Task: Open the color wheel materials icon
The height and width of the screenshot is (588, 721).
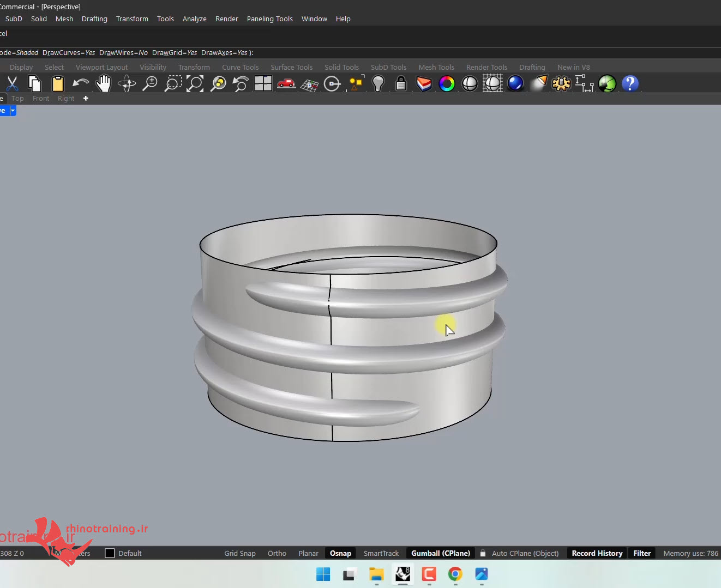Action: coord(447,83)
